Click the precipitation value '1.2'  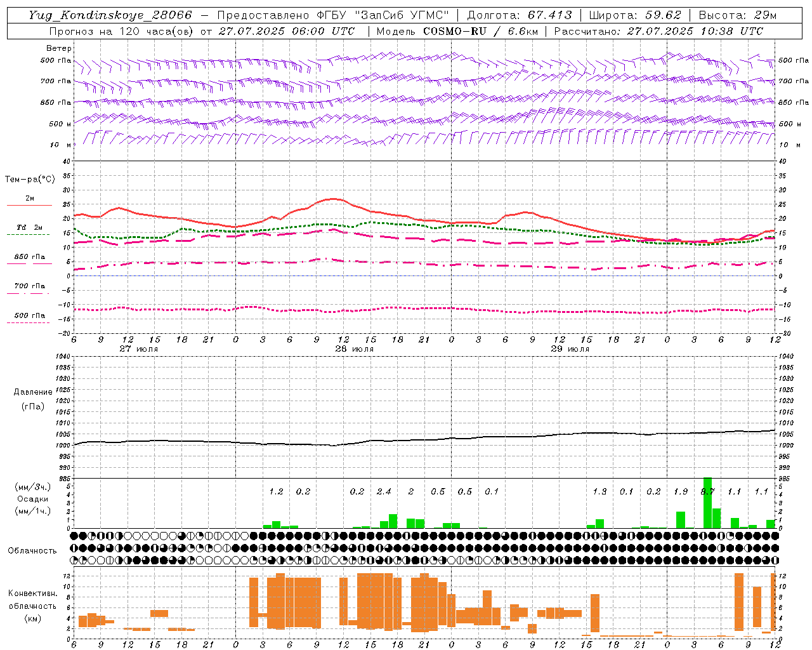click(276, 491)
